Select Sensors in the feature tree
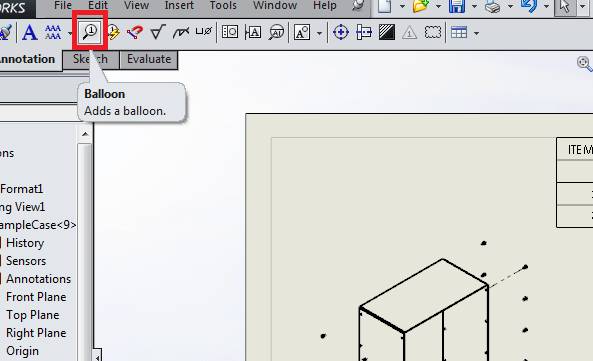This screenshot has height=361, width=593. point(26,261)
